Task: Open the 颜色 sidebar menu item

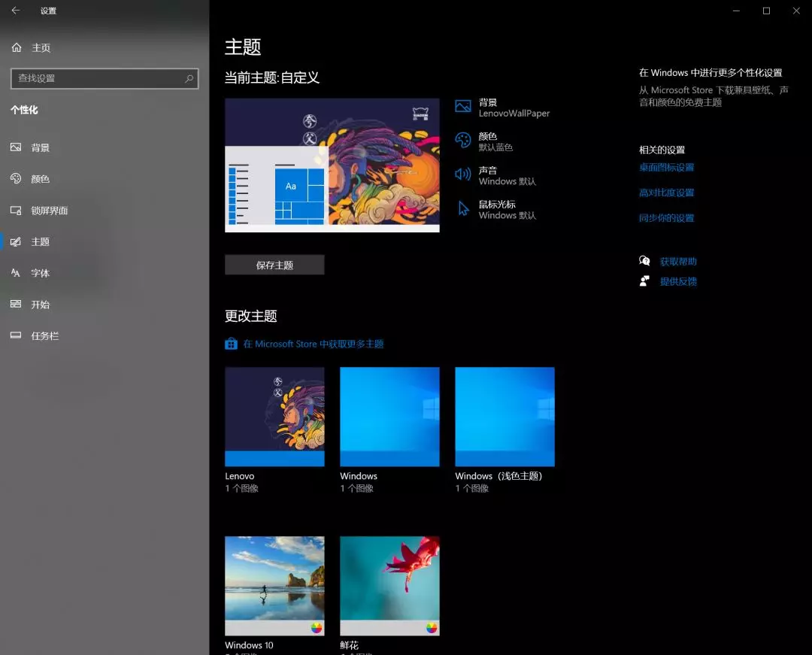Action: point(105,179)
